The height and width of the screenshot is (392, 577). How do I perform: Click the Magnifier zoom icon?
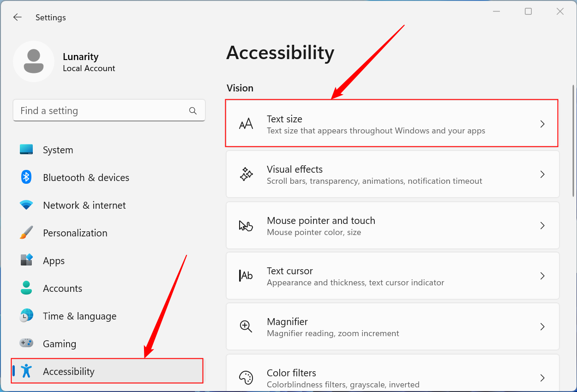[x=246, y=326]
